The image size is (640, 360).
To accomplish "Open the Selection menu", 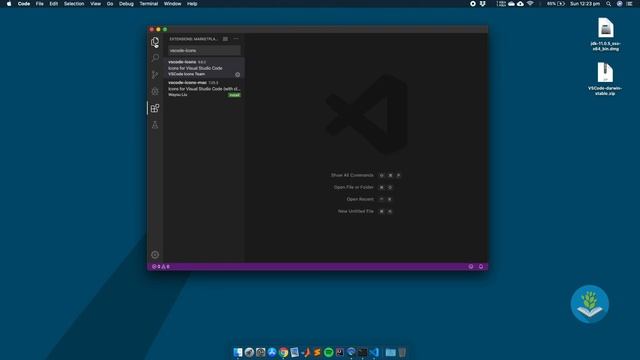I will click(x=74, y=4).
